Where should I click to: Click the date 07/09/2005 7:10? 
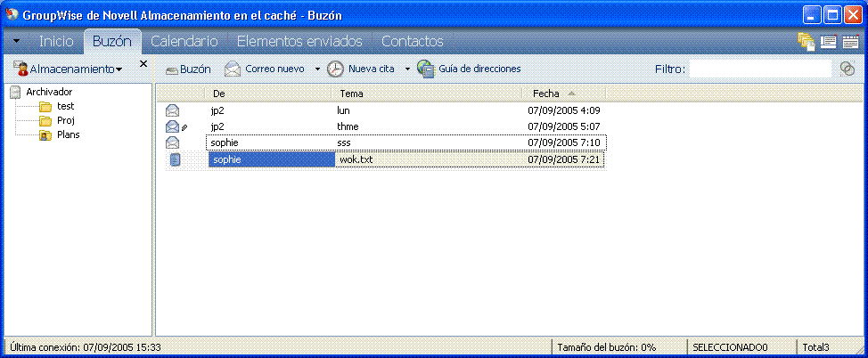point(564,143)
